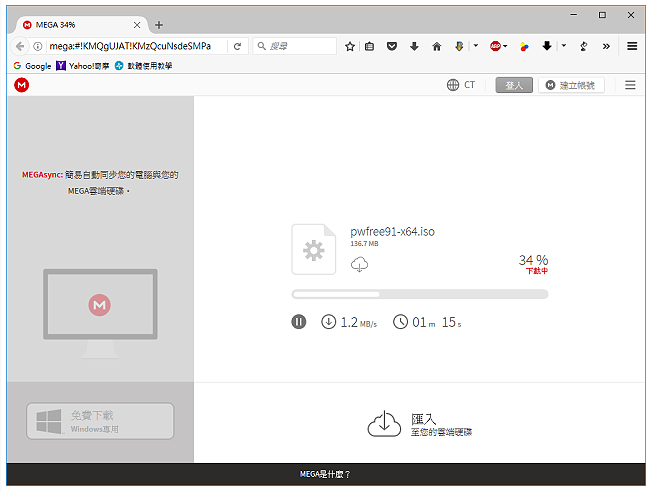Pause the download with the pause button
This screenshot has width=656, height=492.
pos(299,322)
